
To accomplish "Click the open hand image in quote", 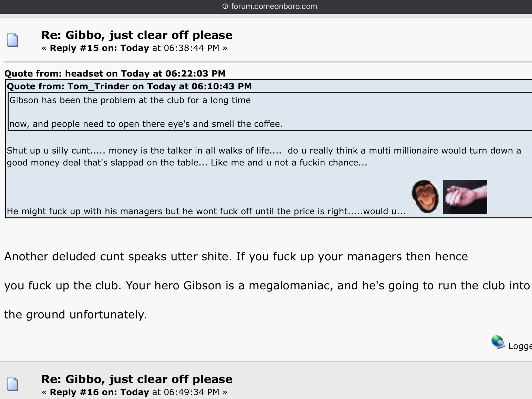I will point(465,197).
